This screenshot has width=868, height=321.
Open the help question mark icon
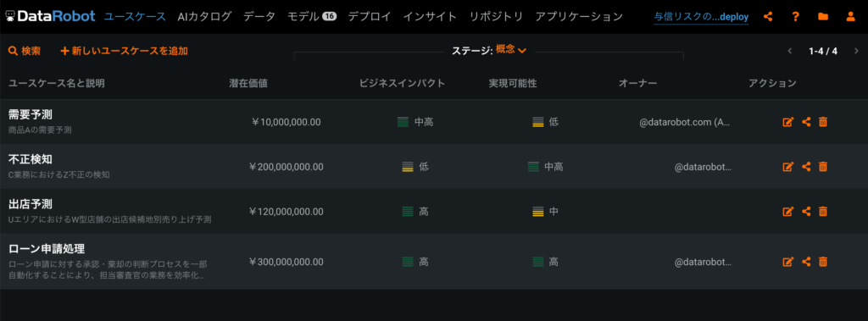click(x=795, y=17)
